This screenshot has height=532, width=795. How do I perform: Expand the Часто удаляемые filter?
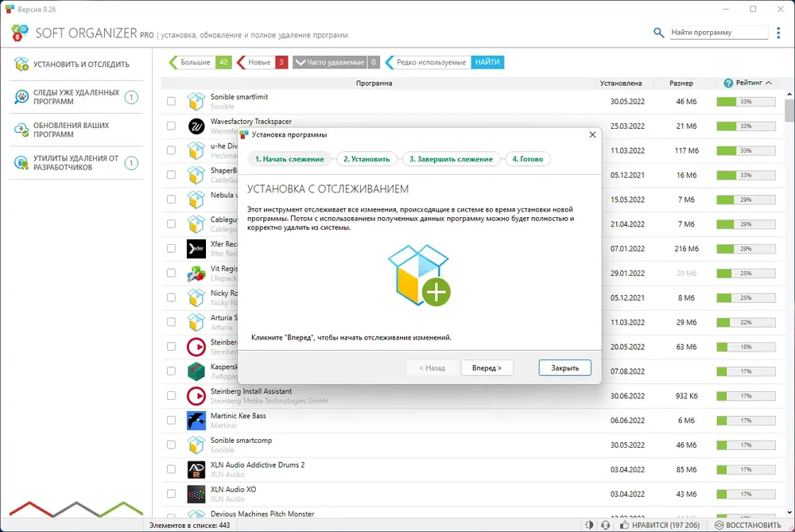tap(335, 62)
